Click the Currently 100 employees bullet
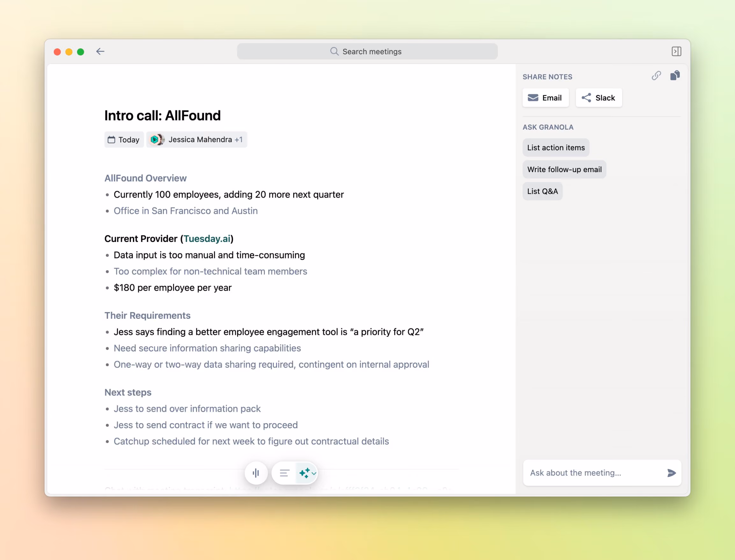The height and width of the screenshot is (560, 735). click(x=228, y=195)
